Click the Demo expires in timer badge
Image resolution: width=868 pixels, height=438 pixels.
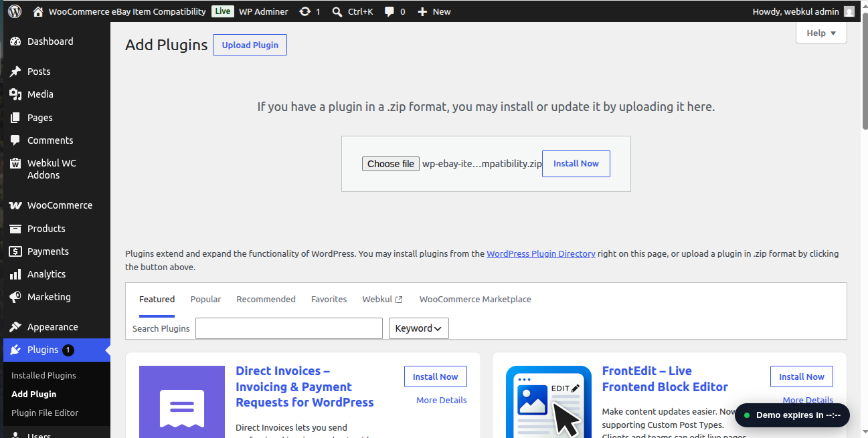(x=792, y=415)
